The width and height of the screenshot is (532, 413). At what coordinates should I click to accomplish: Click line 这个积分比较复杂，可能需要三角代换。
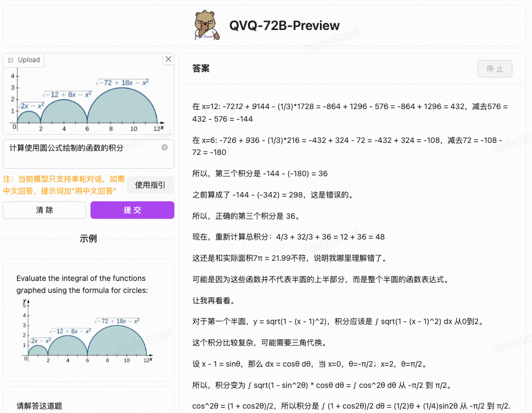pos(260,343)
